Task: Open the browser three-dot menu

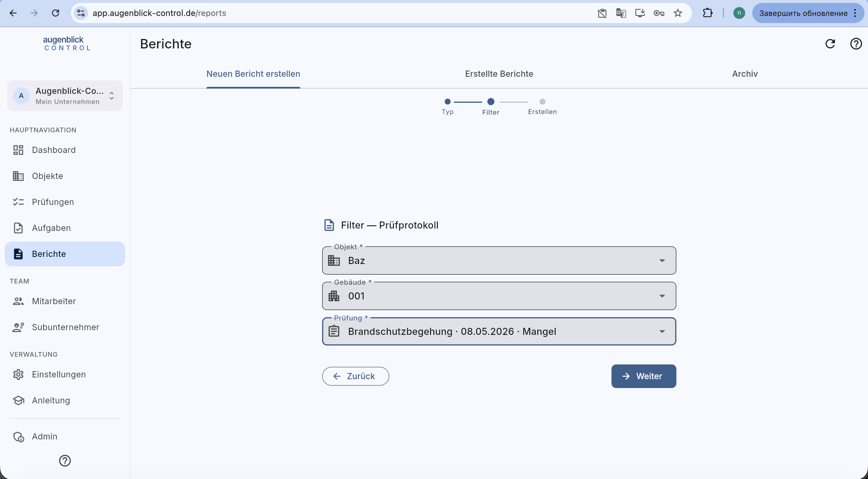Action: click(855, 13)
